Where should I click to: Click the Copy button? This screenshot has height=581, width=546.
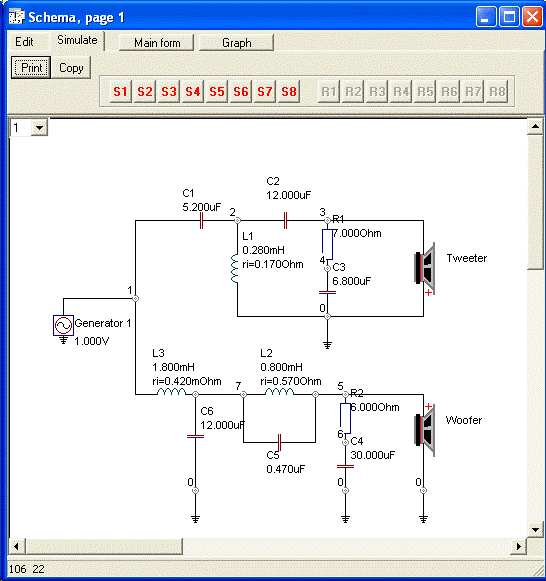click(x=71, y=68)
